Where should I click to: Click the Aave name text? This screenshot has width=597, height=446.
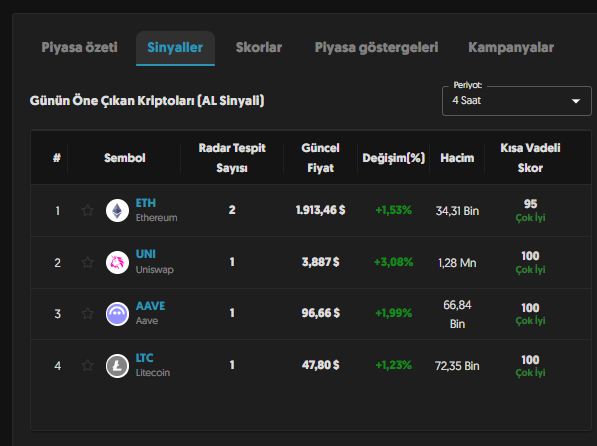[x=147, y=321]
